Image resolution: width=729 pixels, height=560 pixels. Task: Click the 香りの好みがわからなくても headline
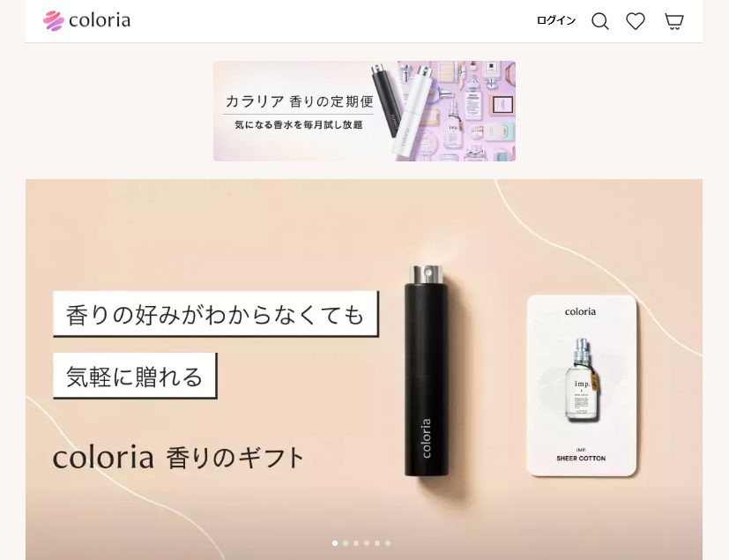click(215, 314)
